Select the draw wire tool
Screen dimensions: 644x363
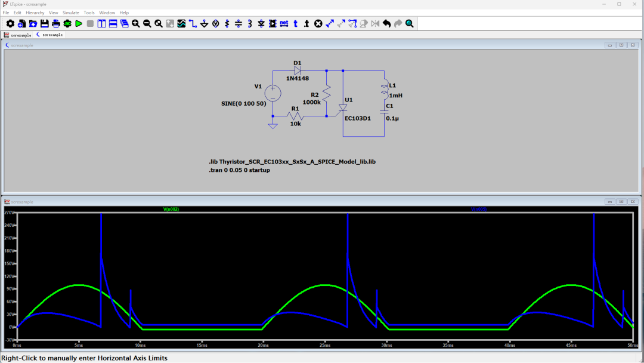click(x=193, y=24)
